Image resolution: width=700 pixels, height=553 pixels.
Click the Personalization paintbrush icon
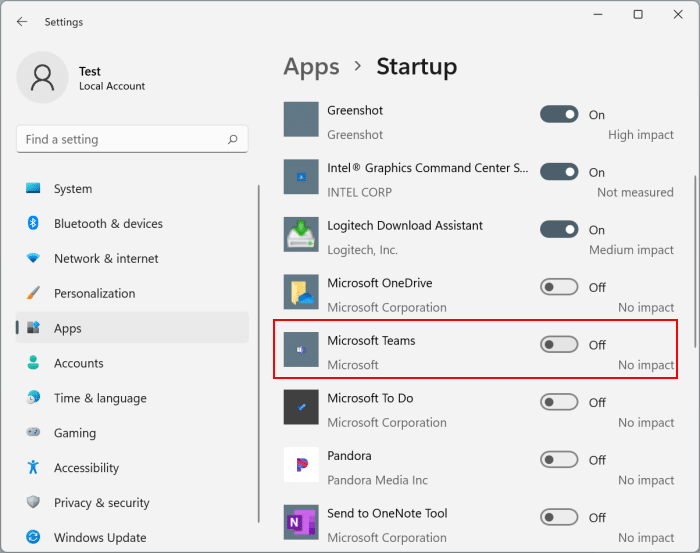coord(33,293)
